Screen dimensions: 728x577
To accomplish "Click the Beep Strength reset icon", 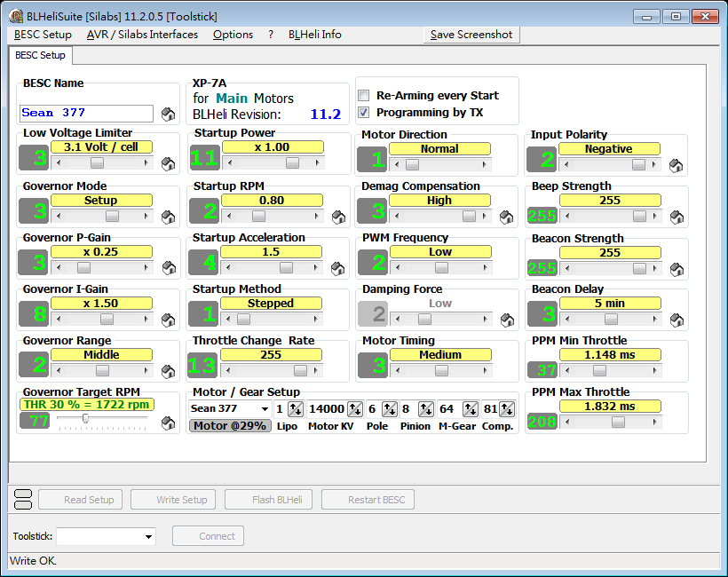I will click(x=677, y=217).
